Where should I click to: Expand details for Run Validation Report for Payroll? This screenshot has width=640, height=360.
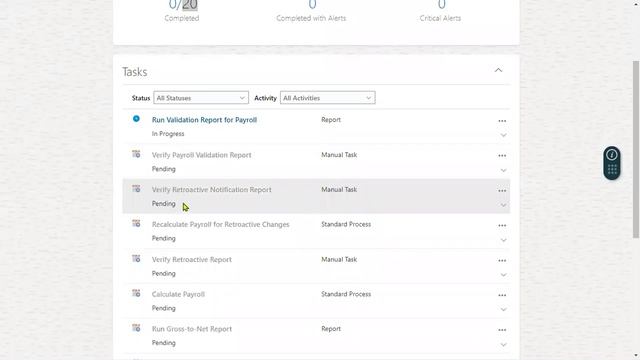(x=503, y=135)
